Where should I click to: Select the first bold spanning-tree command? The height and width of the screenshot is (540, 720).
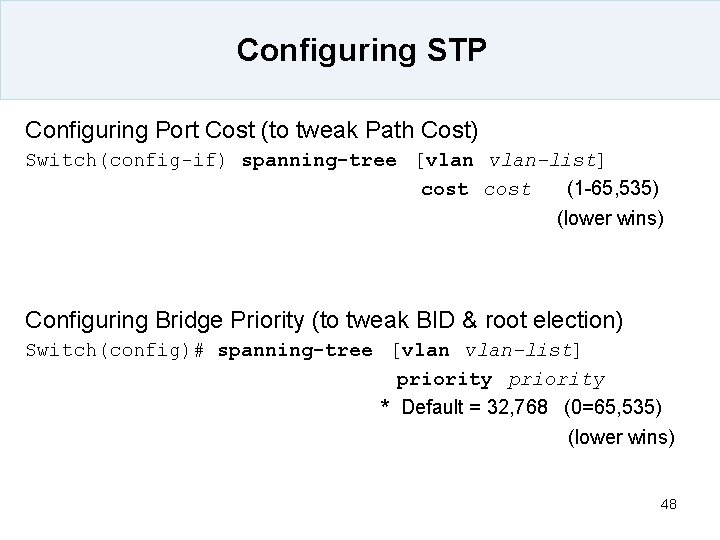coord(319,161)
